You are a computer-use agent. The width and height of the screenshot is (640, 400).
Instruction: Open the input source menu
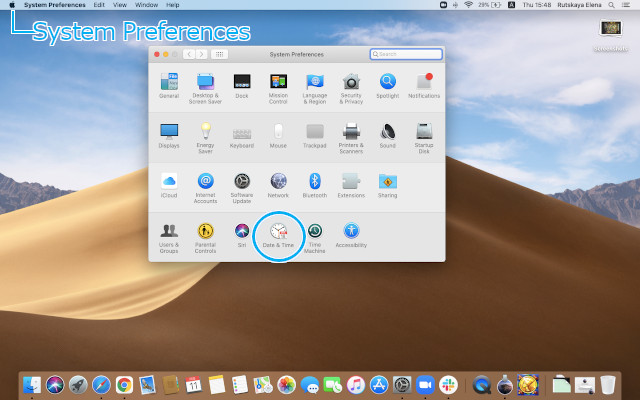[511, 5]
